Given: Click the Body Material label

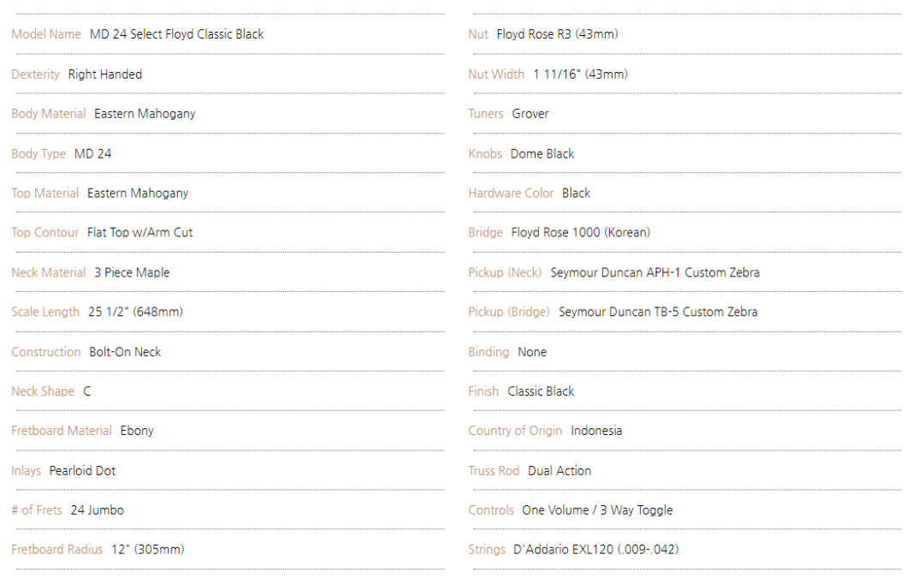Looking at the screenshot, I should (48, 114).
